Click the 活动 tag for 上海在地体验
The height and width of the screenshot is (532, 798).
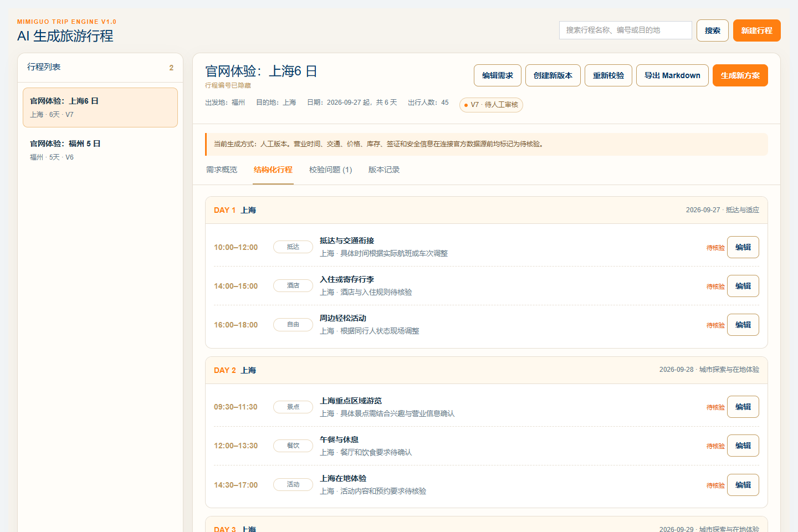point(293,485)
